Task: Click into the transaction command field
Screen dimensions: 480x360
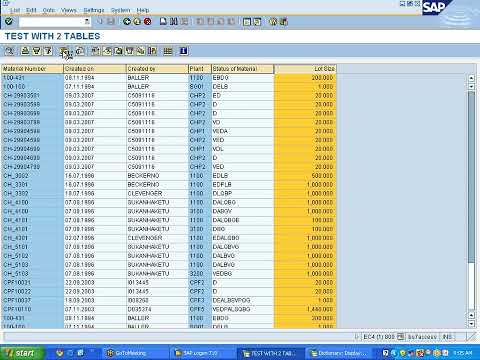Action: click(x=52, y=22)
